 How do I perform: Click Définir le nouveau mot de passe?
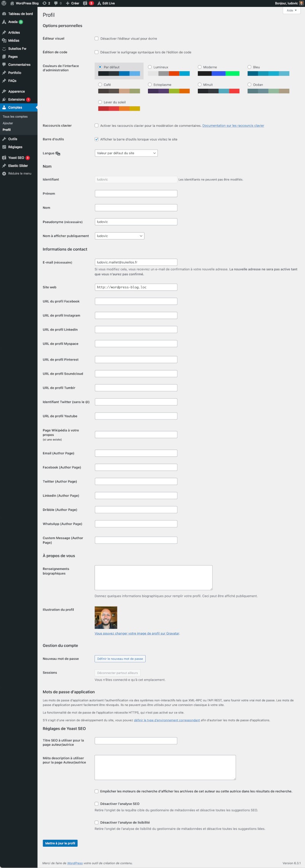(x=120, y=659)
